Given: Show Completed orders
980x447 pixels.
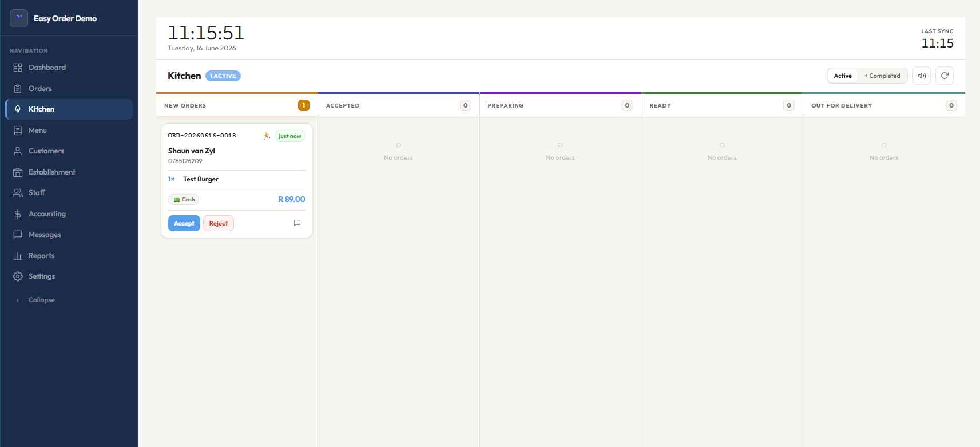Looking at the screenshot, I should pyautogui.click(x=882, y=76).
